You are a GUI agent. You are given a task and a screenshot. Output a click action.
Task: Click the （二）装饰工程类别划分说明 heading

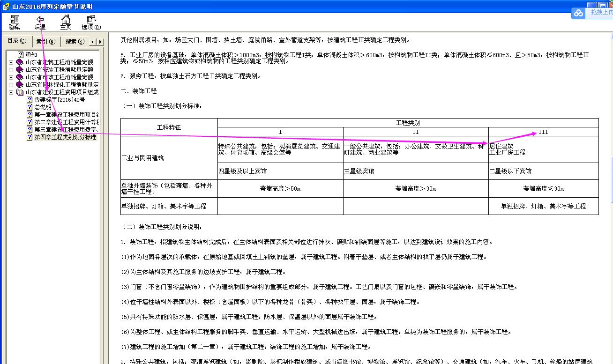coord(162,227)
